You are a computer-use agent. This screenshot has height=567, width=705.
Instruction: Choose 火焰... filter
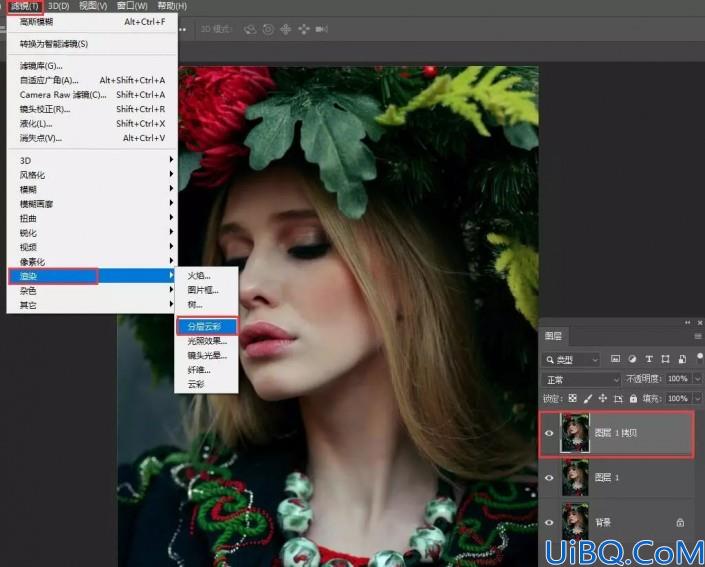206,276
